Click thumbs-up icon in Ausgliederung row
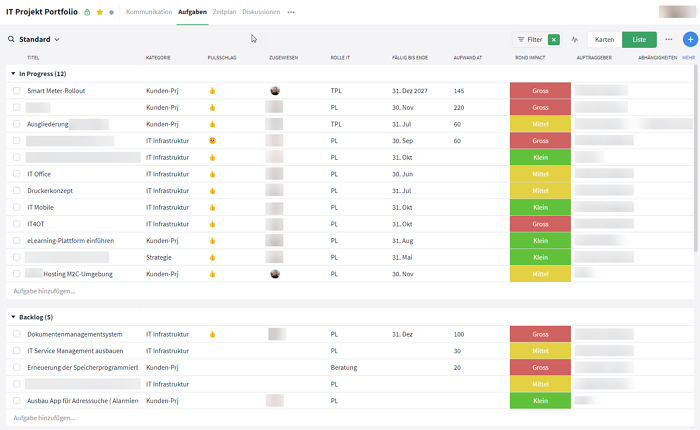This screenshot has height=430, width=700. [212, 124]
